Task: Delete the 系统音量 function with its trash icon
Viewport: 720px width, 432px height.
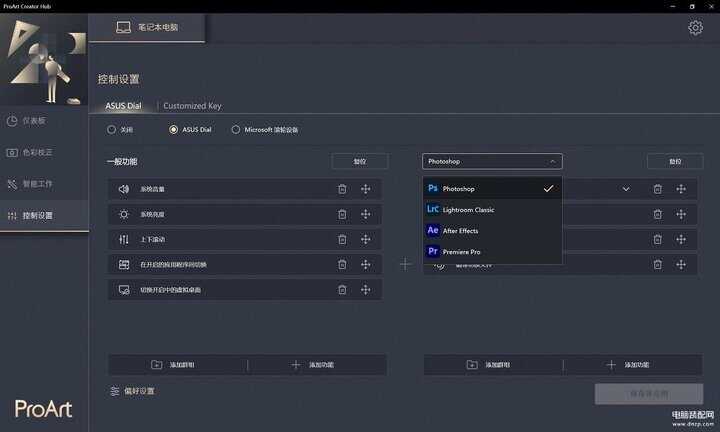Action: (x=342, y=189)
